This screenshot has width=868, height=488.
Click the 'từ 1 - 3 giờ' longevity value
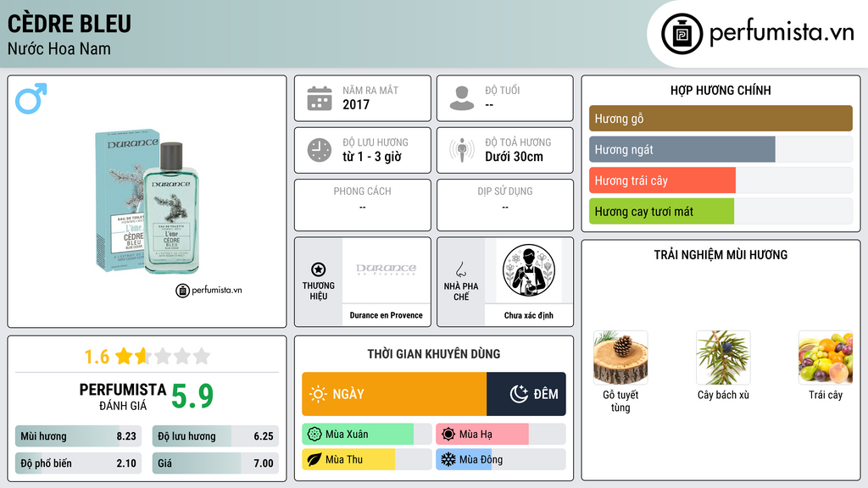pos(372,157)
